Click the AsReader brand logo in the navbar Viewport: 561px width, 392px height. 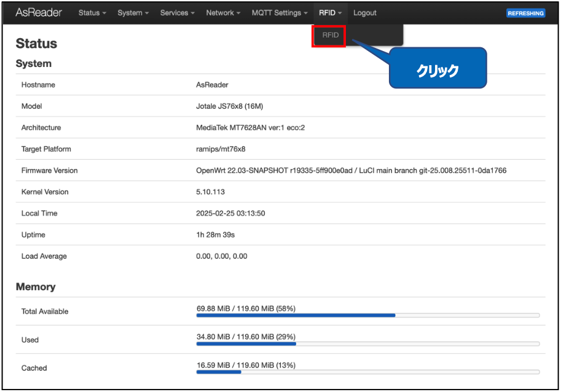pyautogui.click(x=39, y=13)
